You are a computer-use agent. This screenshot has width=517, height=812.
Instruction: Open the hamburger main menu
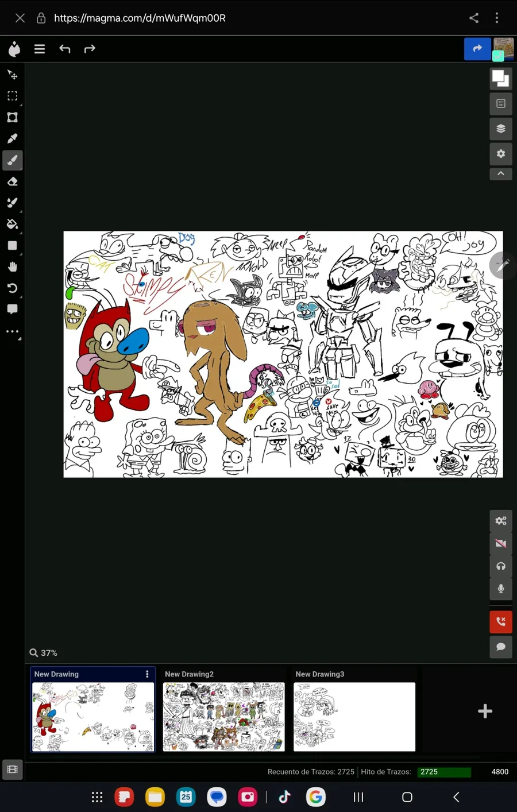[40, 49]
